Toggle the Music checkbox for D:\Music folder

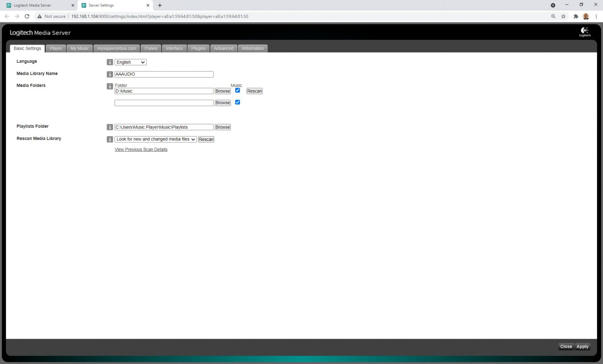pyautogui.click(x=237, y=90)
